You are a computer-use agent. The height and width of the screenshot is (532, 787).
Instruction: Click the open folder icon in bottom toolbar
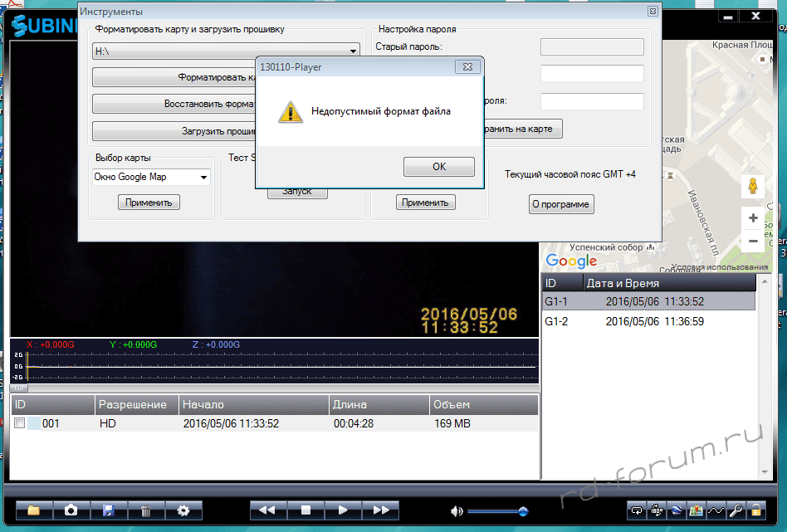pos(33,510)
